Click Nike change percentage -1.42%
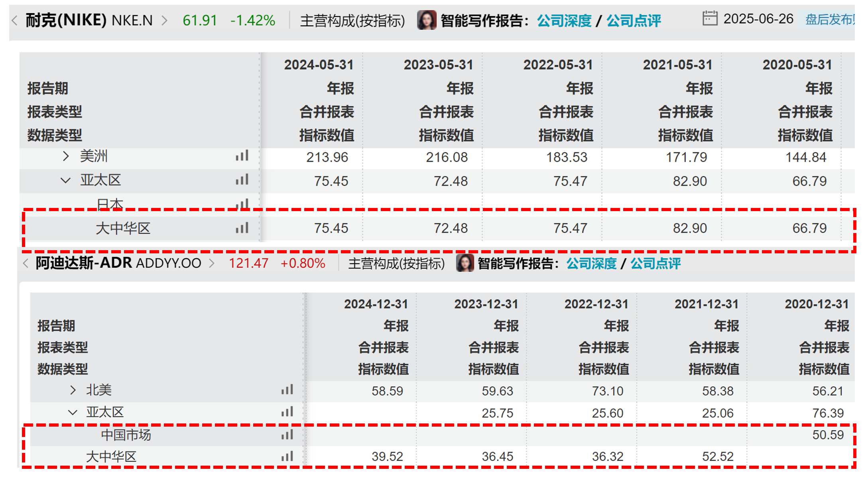The width and height of the screenshot is (868, 480). tap(253, 20)
